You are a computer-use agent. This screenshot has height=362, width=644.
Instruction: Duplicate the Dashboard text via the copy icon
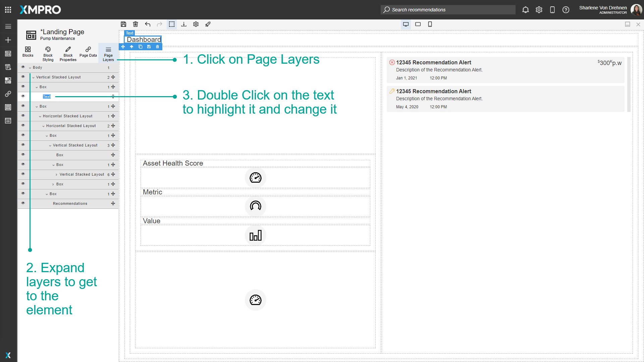tap(141, 47)
